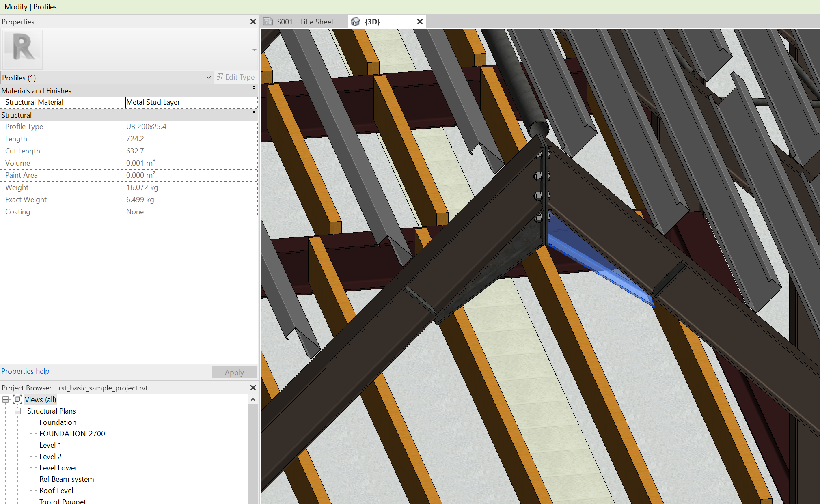Image resolution: width=820 pixels, height=504 pixels.
Task: Collapse the Materials and Finishes section chevron
Action: 254,88
